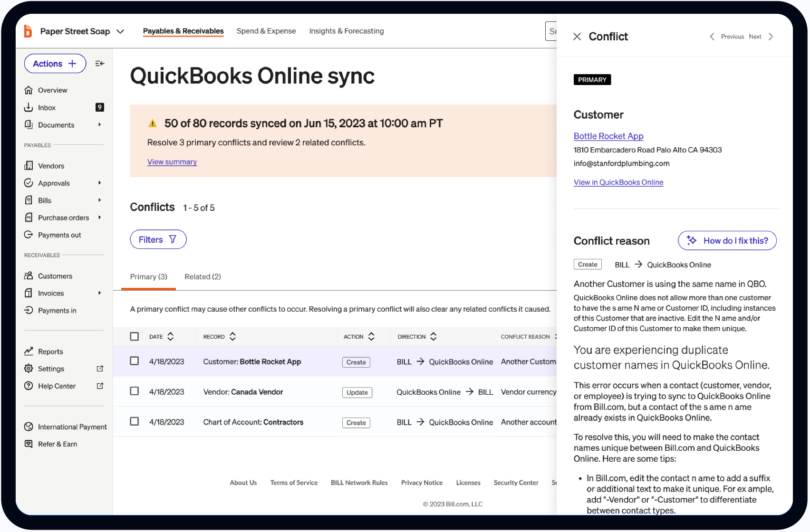Viewport: 810px width, 532px height.
Task: Click the Vendors building icon
Action: 29,166
